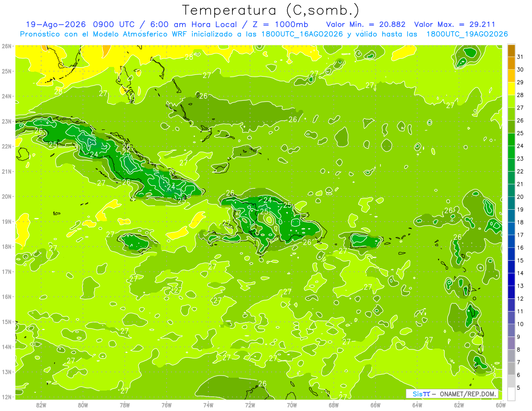Click the "Valor Min. = 20.882" value
Image resolution: width=532 pixels, height=411 pixels.
click(x=366, y=24)
